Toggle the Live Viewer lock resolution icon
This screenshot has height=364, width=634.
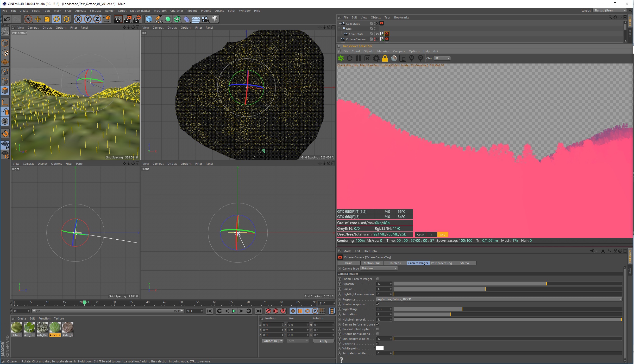click(385, 58)
